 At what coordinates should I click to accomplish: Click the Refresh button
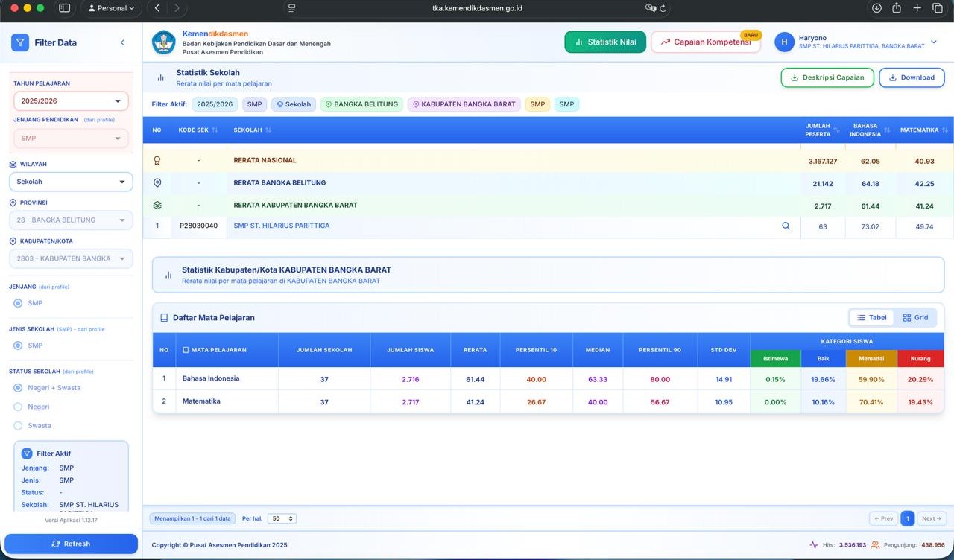pos(71,544)
